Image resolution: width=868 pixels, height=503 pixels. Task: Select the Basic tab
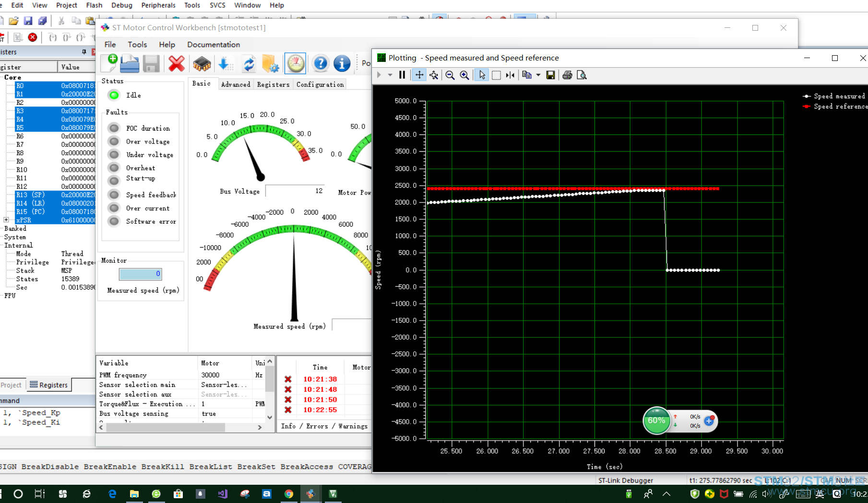click(x=202, y=84)
